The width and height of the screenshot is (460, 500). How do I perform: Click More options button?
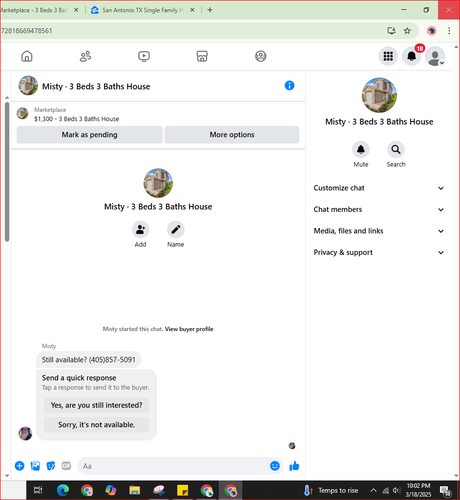coord(232,135)
